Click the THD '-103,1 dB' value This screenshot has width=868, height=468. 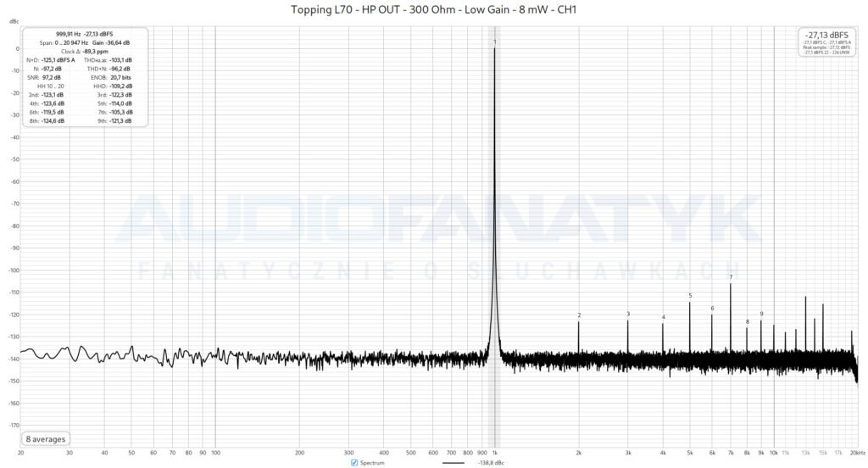tap(120, 60)
